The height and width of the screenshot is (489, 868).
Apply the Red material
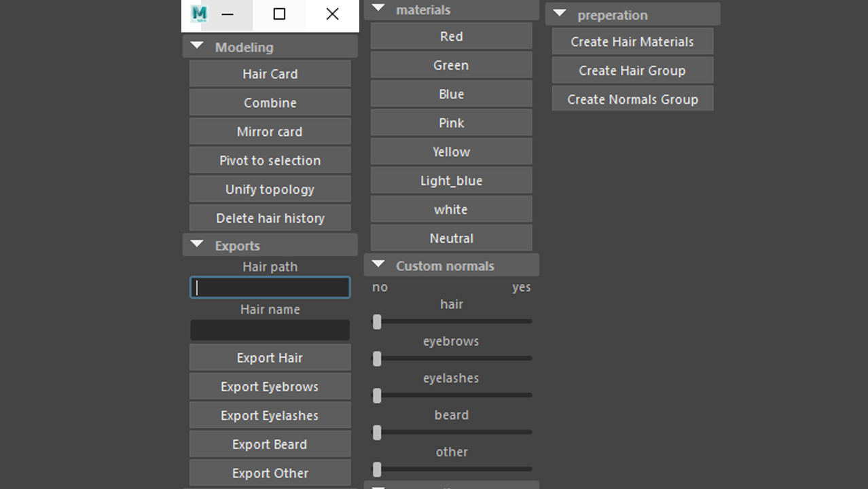pyautogui.click(x=451, y=36)
